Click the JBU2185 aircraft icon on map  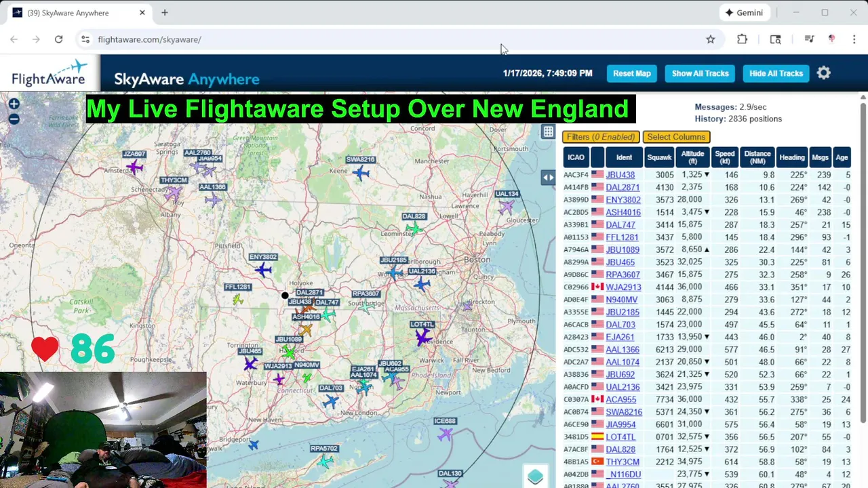pos(394,272)
